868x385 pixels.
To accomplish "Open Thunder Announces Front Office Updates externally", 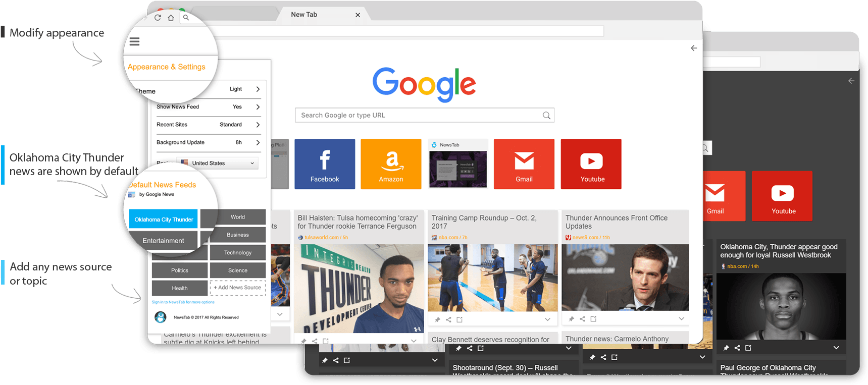I will tap(593, 319).
